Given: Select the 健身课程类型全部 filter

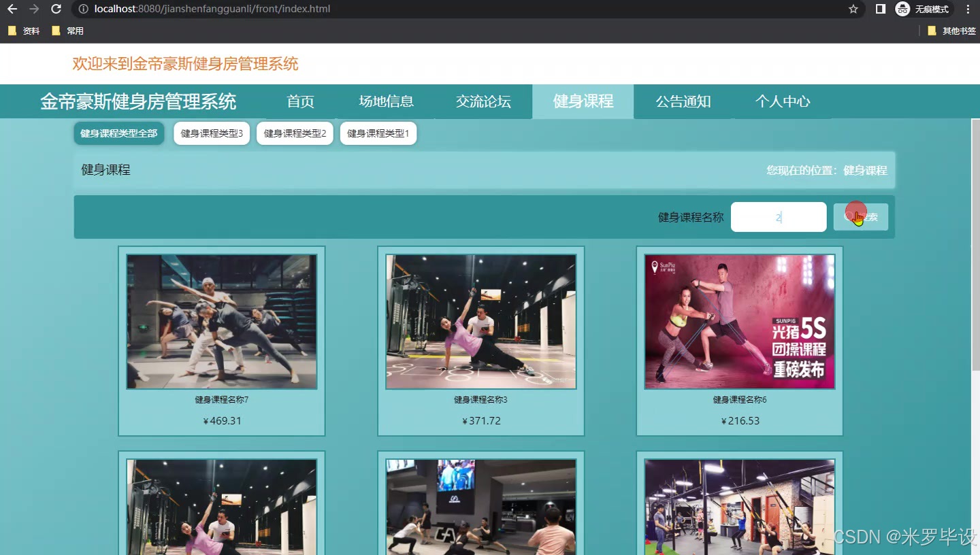Looking at the screenshot, I should [119, 133].
